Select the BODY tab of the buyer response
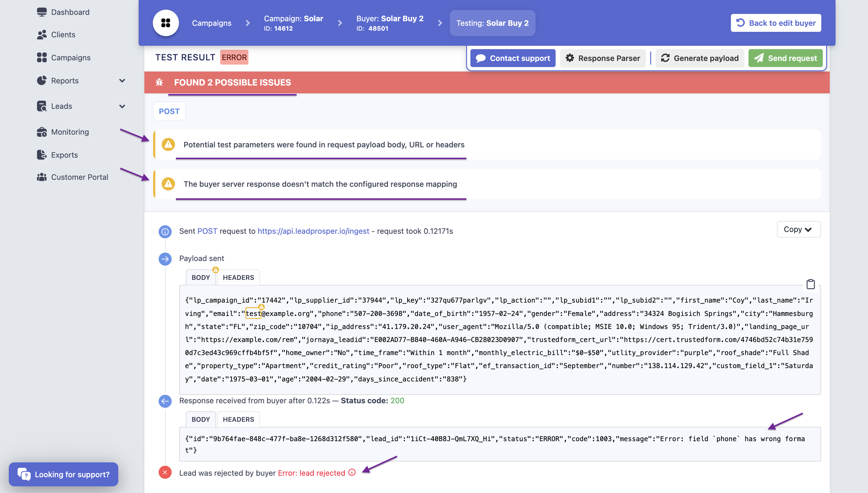The image size is (868, 493). (x=200, y=419)
